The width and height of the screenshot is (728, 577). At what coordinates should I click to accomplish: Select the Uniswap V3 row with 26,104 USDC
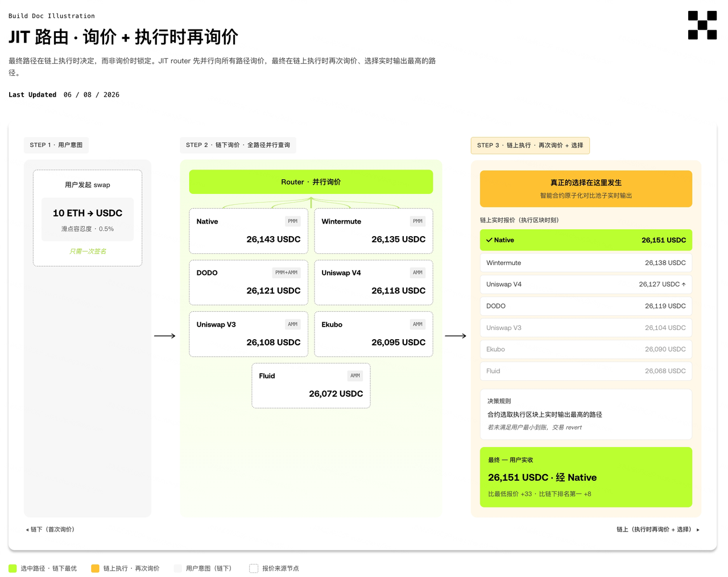pyautogui.click(x=586, y=328)
